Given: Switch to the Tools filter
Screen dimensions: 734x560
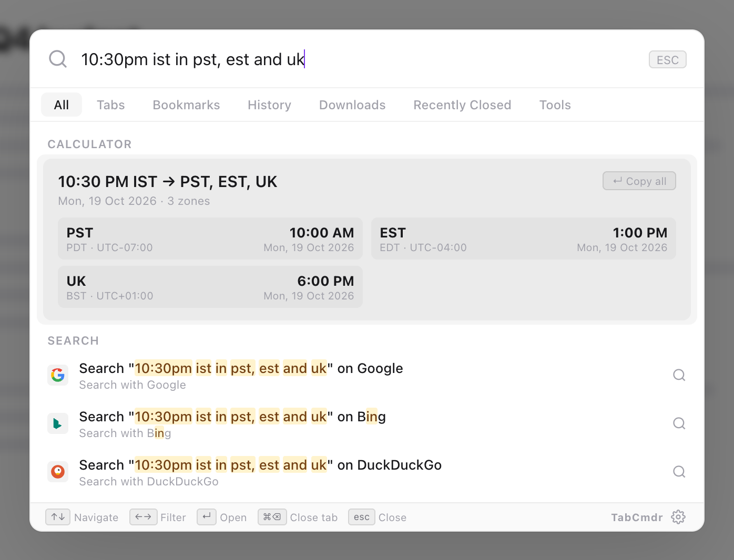Looking at the screenshot, I should [x=555, y=105].
